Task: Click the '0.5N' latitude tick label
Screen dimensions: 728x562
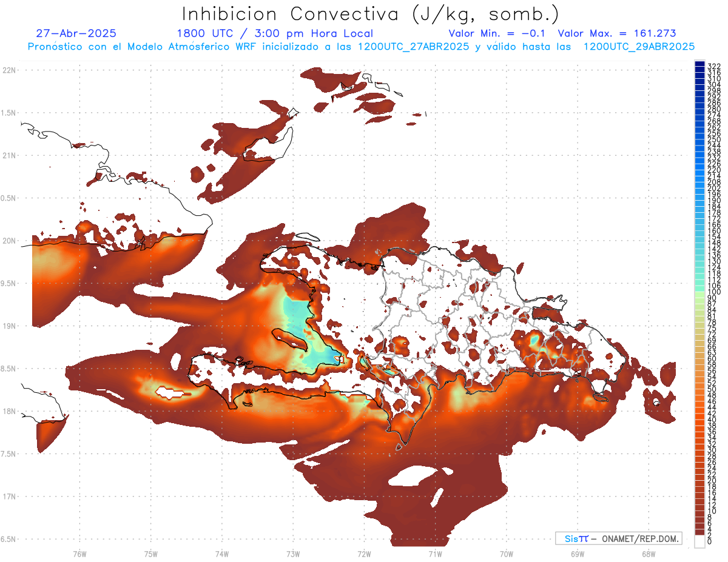Action: tap(8, 198)
